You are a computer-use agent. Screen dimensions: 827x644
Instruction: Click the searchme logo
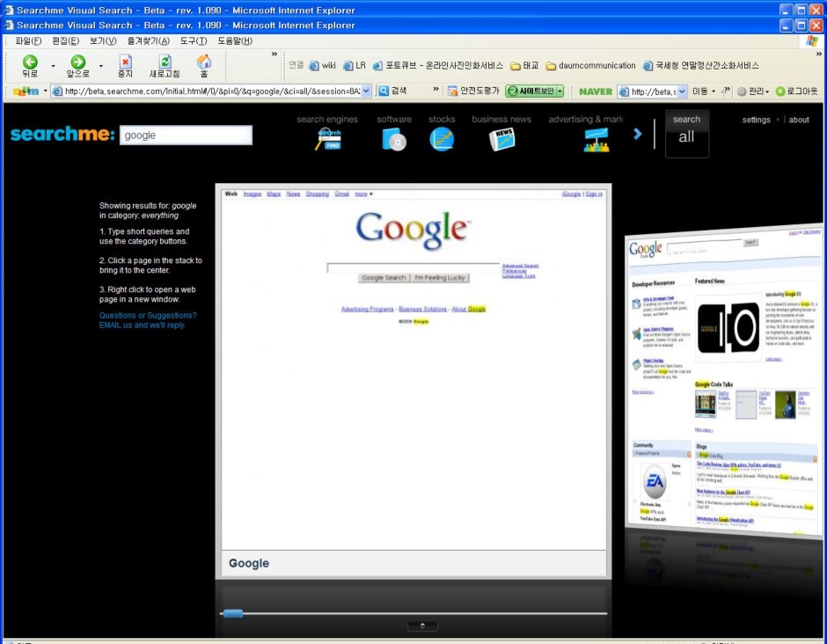tap(62, 134)
